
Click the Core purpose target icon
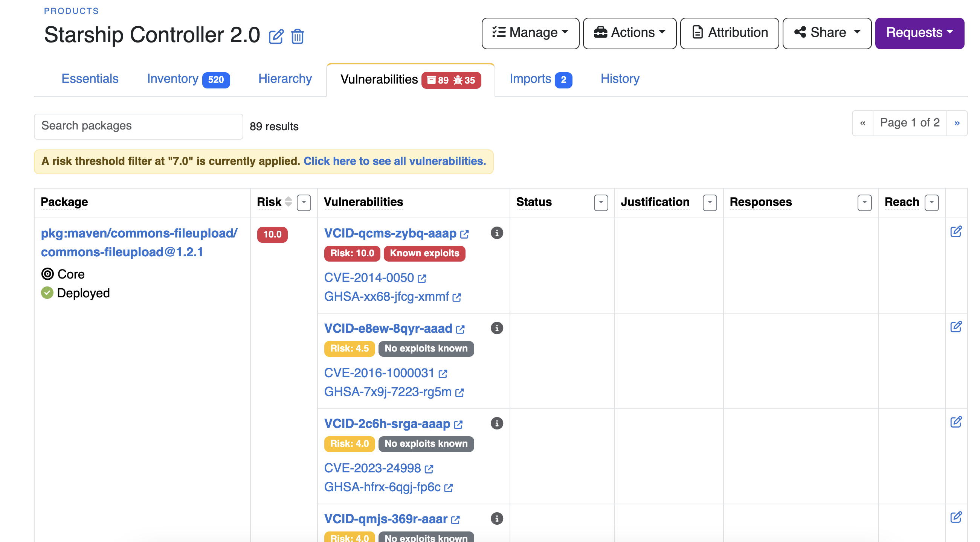coord(47,274)
